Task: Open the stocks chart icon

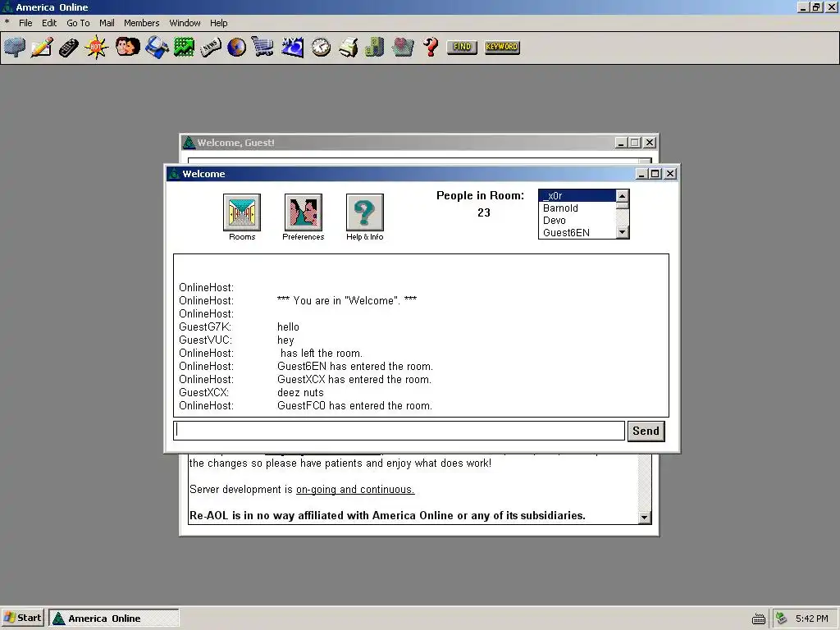Action: pyautogui.click(x=184, y=47)
